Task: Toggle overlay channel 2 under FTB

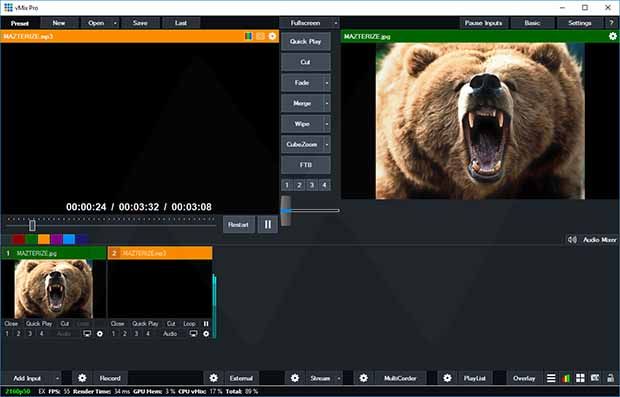Action: (x=300, y=185)
